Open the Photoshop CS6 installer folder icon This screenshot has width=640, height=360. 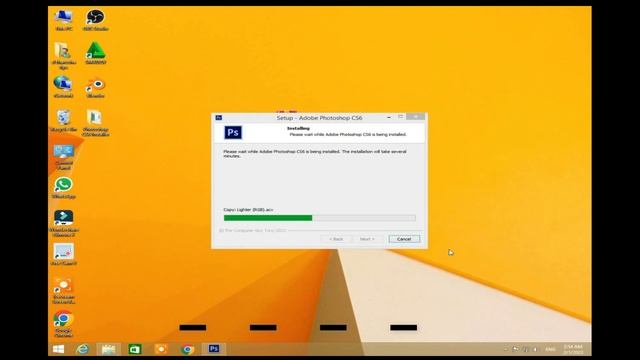[x=96, y=122]
